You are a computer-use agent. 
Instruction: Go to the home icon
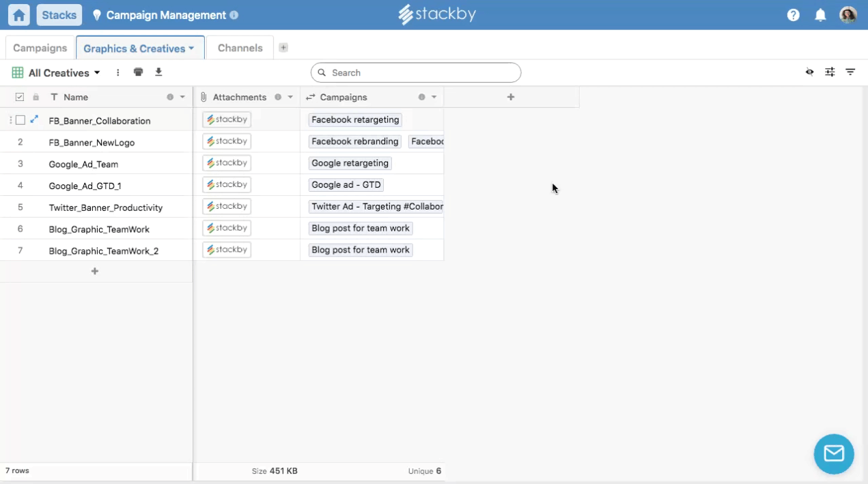pyautogui.click(x=19, y=14)
